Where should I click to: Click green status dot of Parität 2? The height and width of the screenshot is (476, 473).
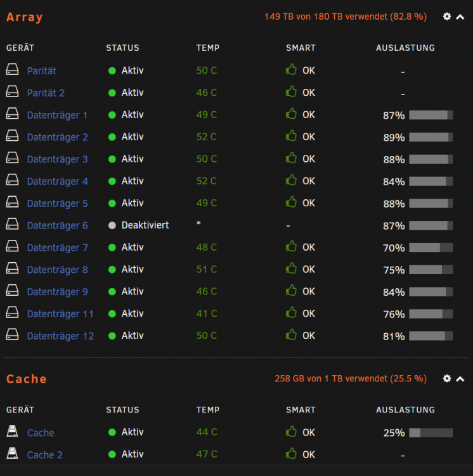pyautogui.click(x=112, y=93)
